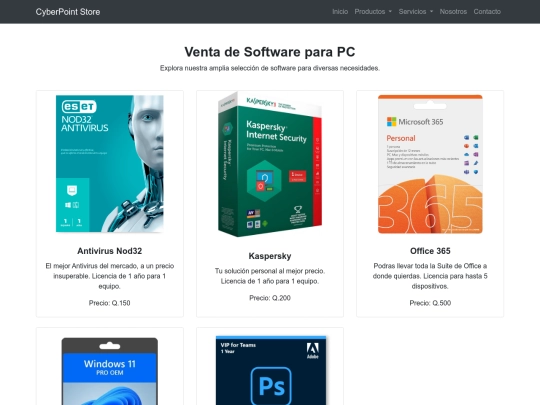Click the Antivirus Nod32 description text

click(110, 276)
